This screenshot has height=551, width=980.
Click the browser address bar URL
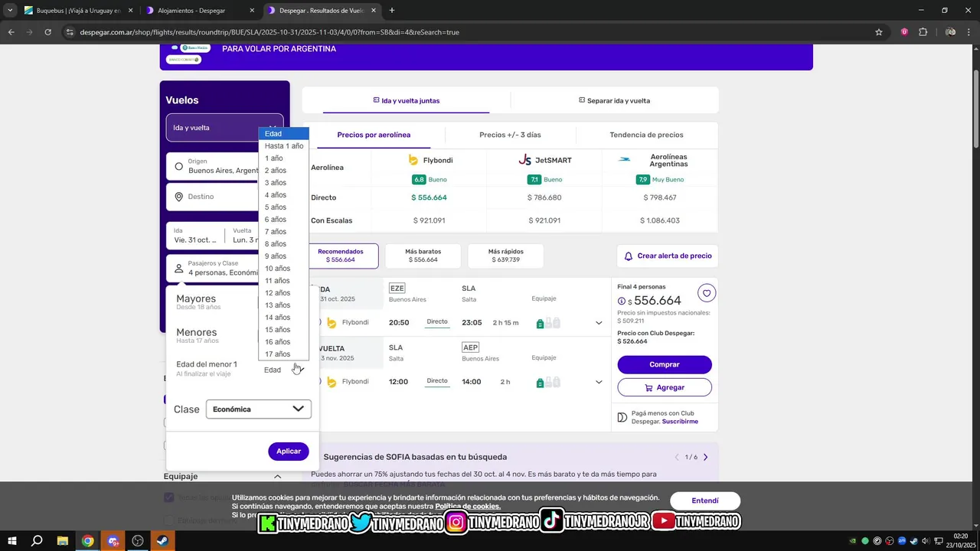pos(269,32)
